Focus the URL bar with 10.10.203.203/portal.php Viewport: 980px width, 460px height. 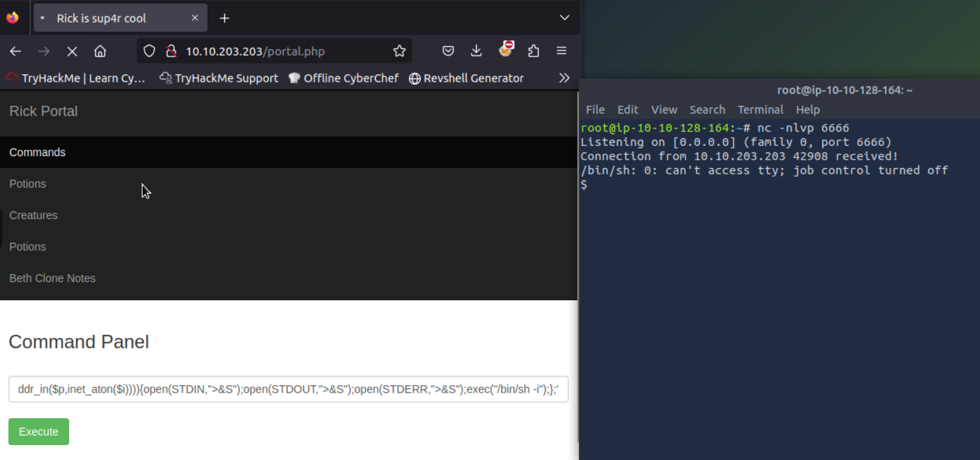274,51
